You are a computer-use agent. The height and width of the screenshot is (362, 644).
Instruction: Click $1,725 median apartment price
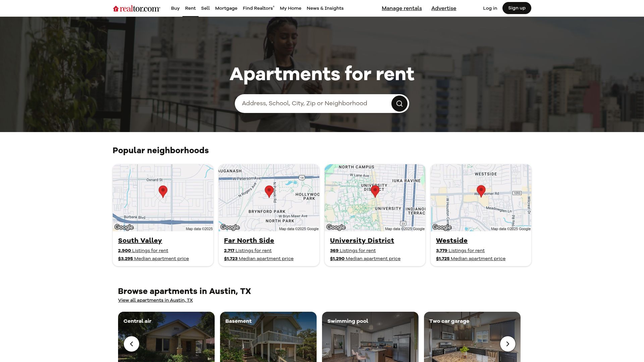click(471, 259)
